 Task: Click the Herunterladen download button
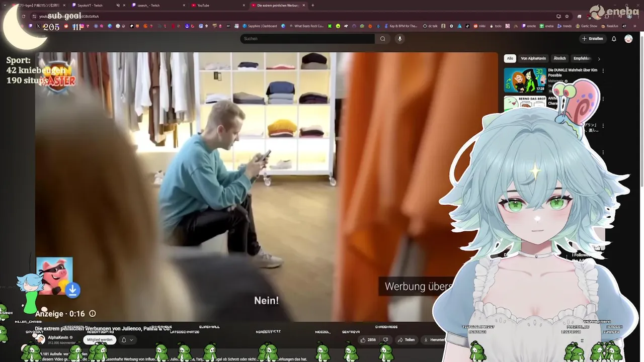pyautogui.click(x=435, y=340)
